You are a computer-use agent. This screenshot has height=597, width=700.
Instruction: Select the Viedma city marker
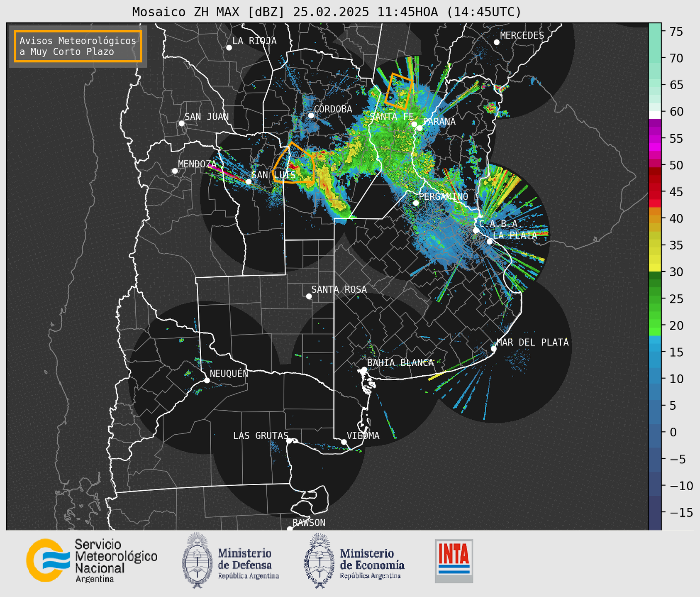pyautogui.click(x=344, y=442)
